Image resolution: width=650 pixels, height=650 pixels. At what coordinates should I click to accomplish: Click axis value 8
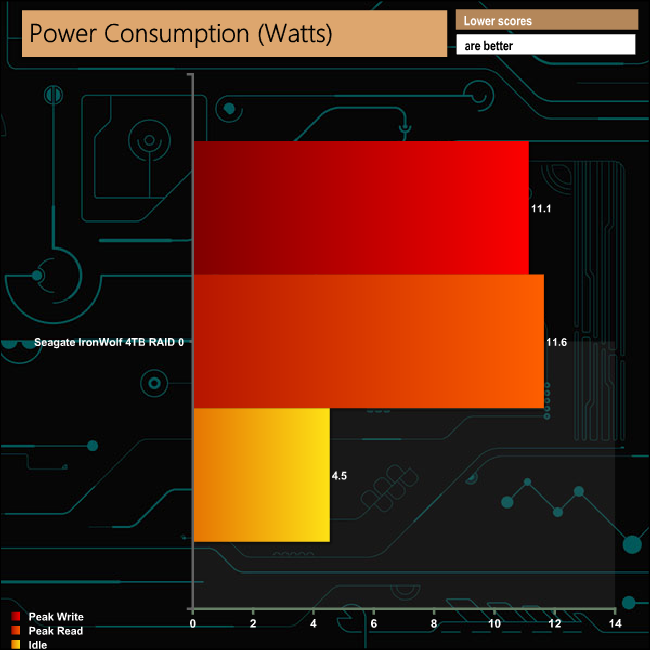coord(434,623)
